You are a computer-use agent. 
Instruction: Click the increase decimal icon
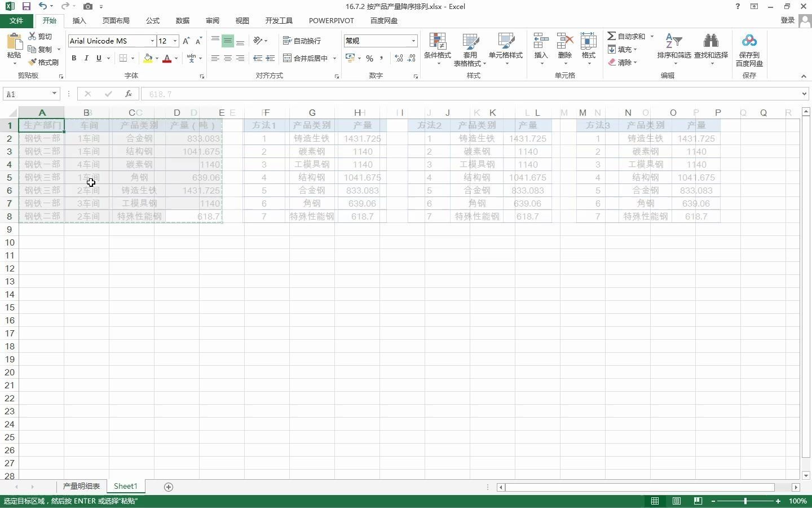point(399,58)
